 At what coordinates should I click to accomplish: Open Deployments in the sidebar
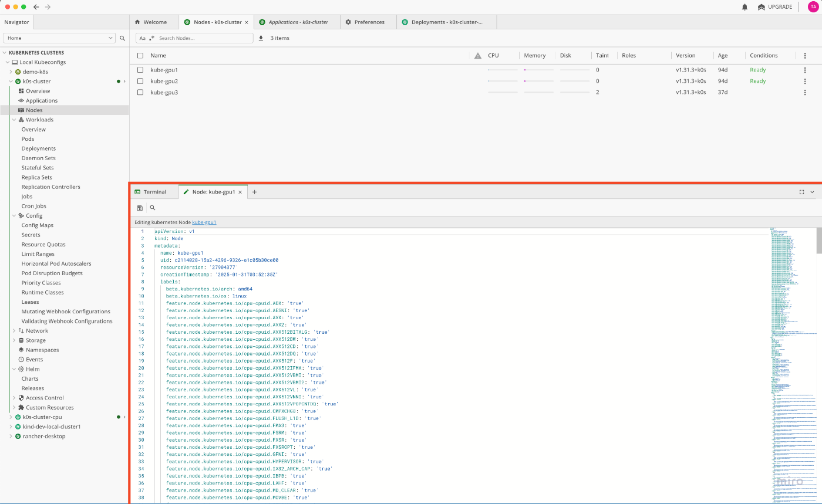(39, 148)
